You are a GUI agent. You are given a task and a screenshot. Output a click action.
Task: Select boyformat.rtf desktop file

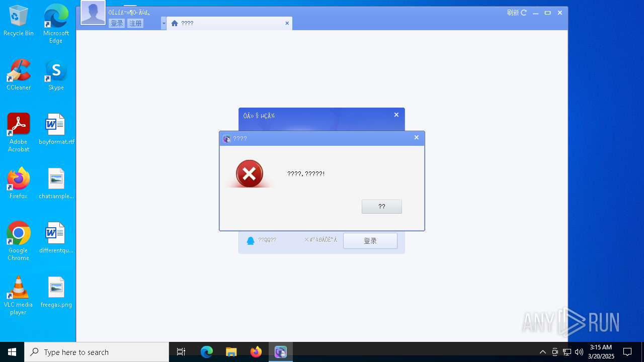point(56,129)
